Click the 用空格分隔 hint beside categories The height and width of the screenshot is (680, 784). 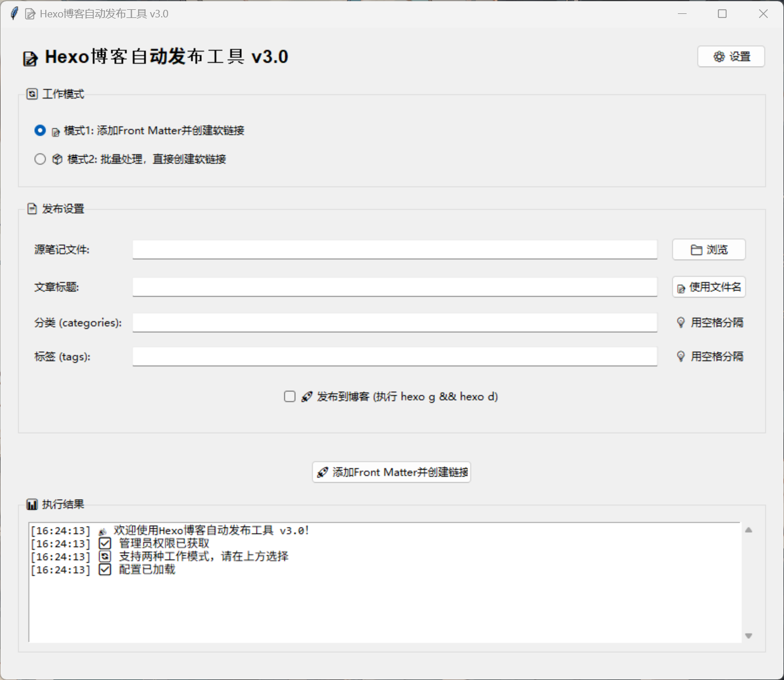point(717,322)
